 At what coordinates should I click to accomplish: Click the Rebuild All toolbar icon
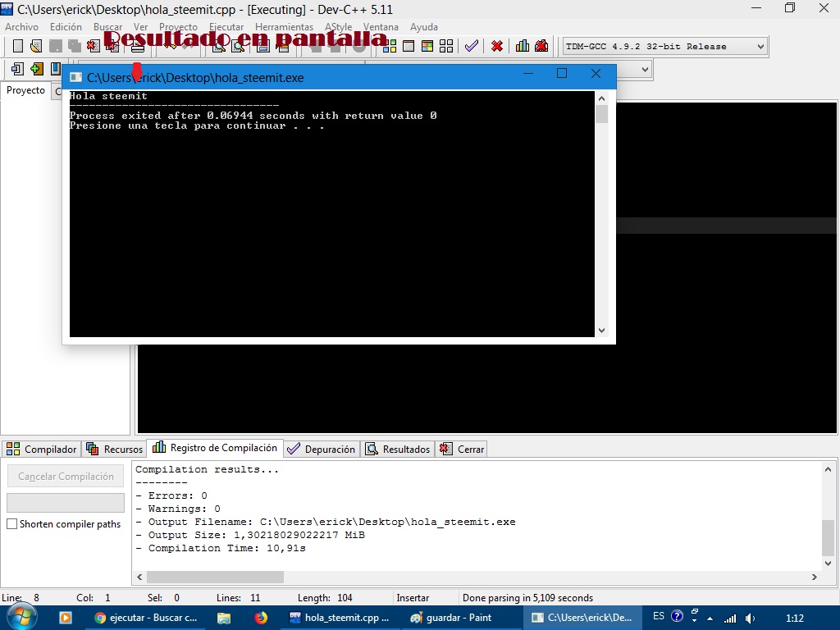pyautogui.click(x=446, y=46)
